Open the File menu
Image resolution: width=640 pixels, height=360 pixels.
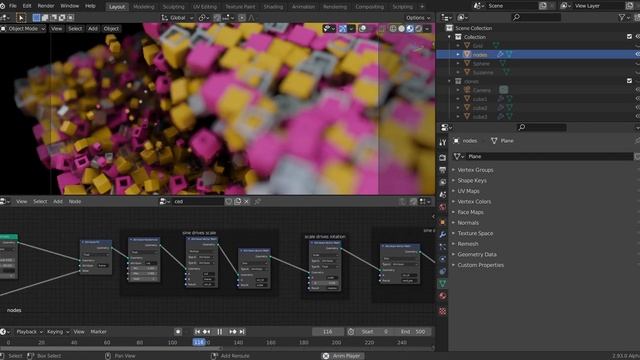(x=13, y=6)
